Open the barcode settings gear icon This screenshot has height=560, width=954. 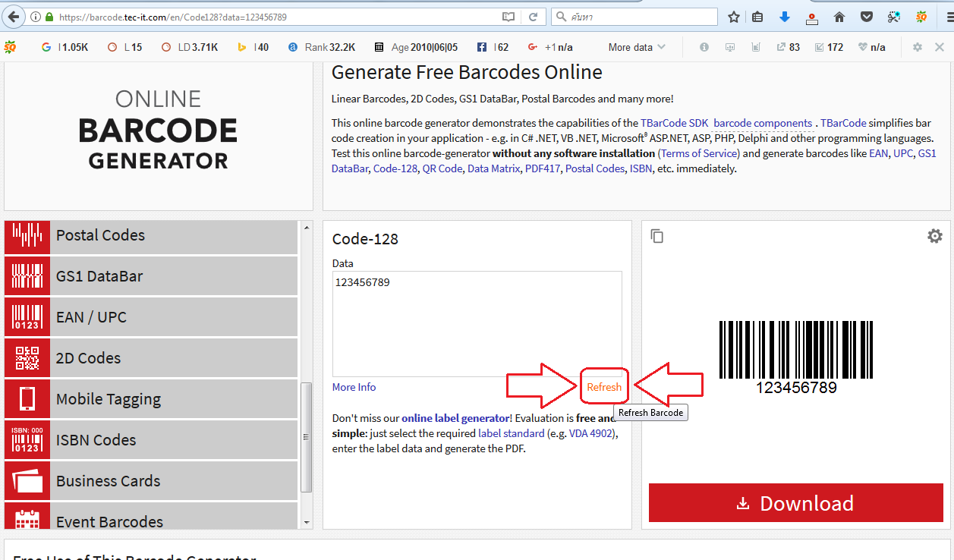point(935,236)
